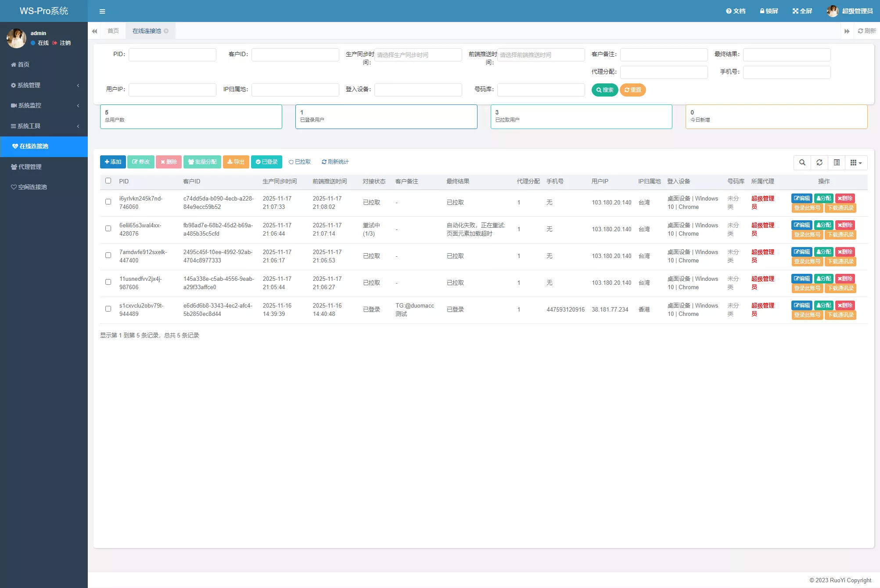Open the columns grid dropdown
This screenshot has width=880, height=588.
856,163
